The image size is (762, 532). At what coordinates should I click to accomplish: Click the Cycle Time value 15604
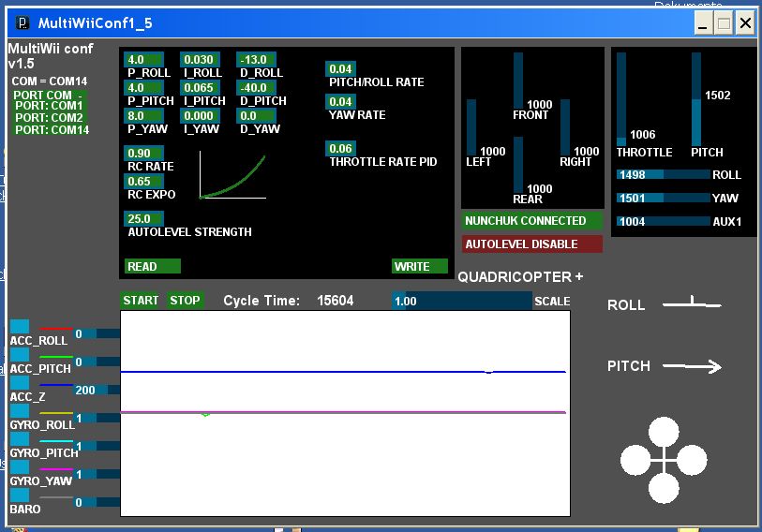(336, 301)
